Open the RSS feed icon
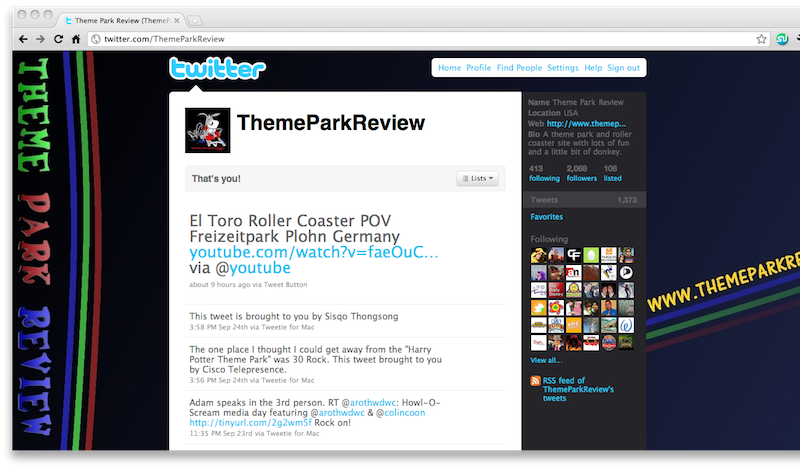Screen dimensions: 800x469 click(x=535, y=381)
